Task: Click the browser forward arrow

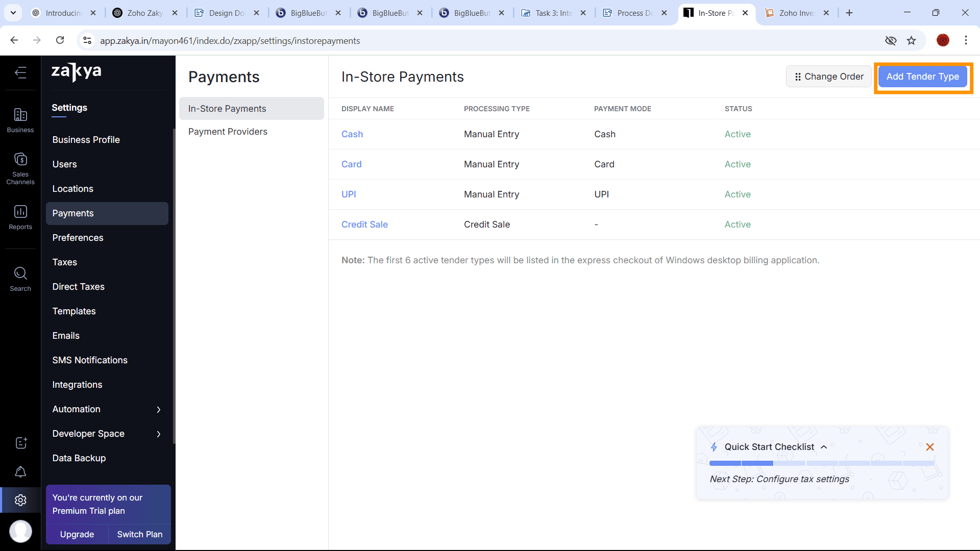Action: (37, 40)
